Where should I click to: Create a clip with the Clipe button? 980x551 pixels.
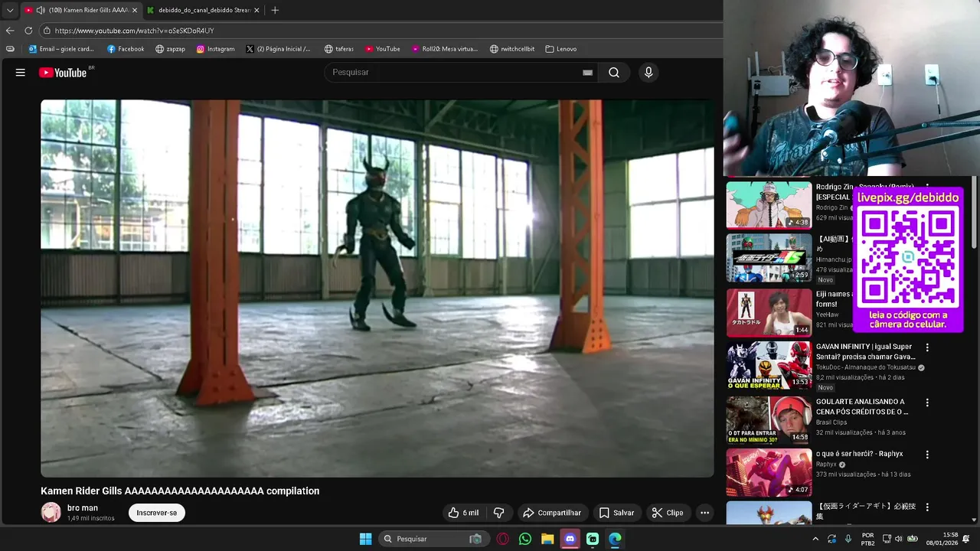(667, 513)
